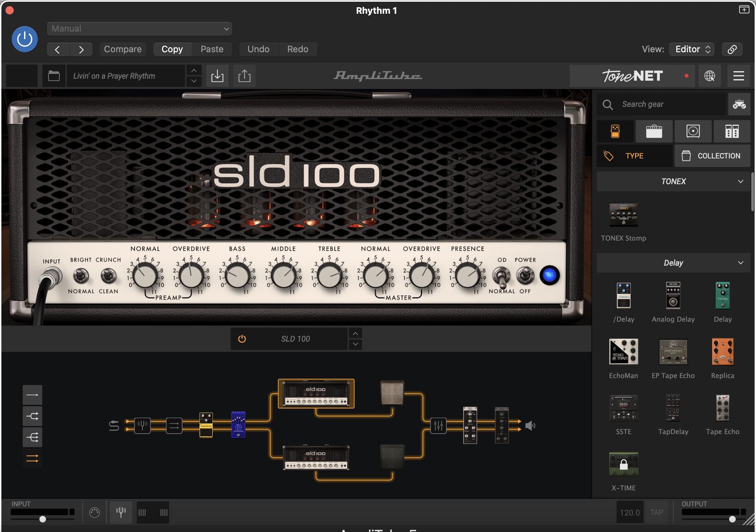Select single serial signal chain routing
The height and width of the screenshot is (532, 756).
click(32, 395)
